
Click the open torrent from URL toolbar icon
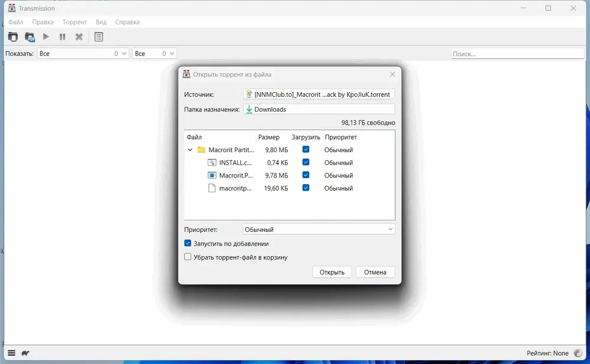coord(29,37)
